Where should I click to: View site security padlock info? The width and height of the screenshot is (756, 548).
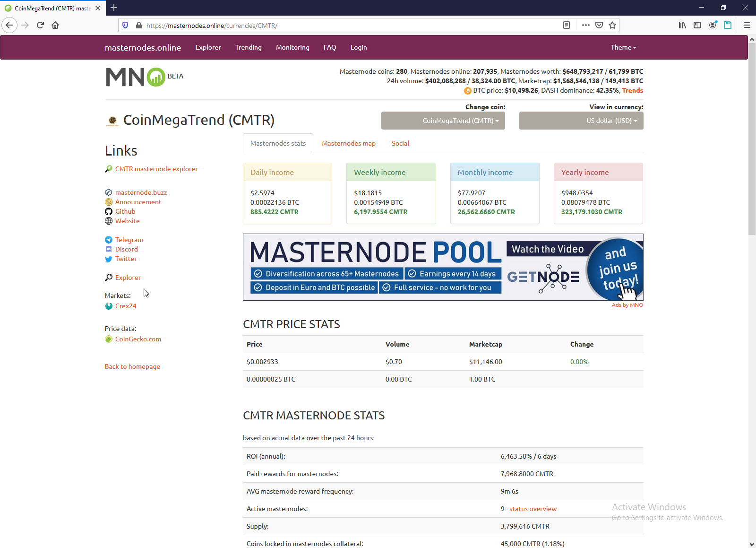138,25
